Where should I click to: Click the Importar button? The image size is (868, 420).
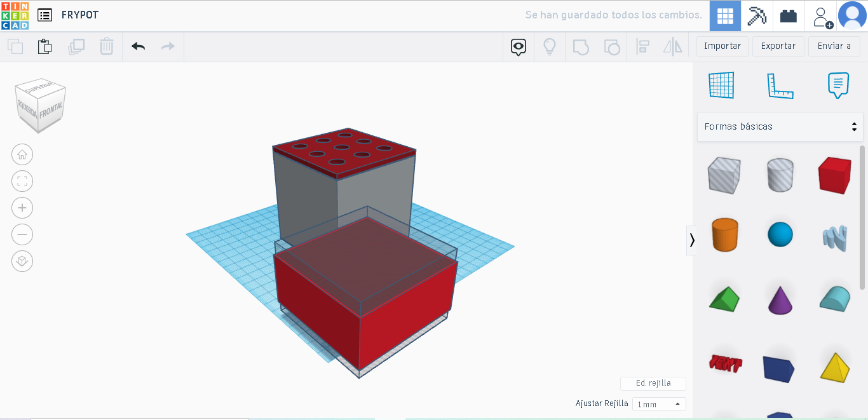(x=722, y=46)
